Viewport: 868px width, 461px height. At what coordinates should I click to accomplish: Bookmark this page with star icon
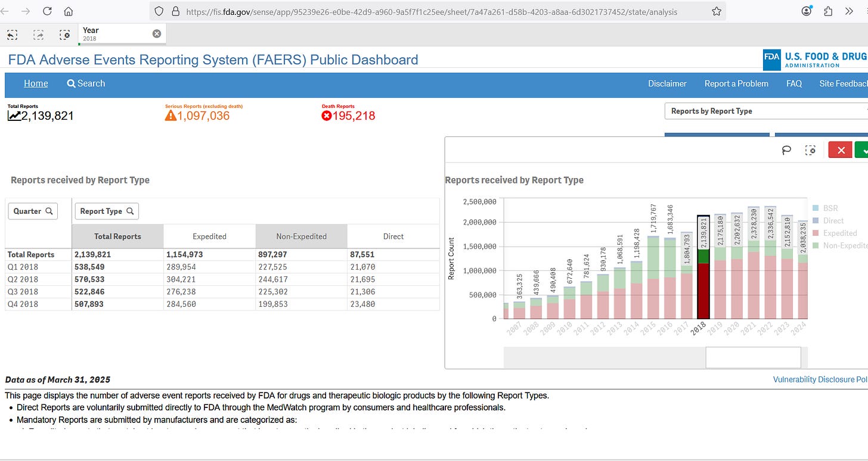point(717,11)
